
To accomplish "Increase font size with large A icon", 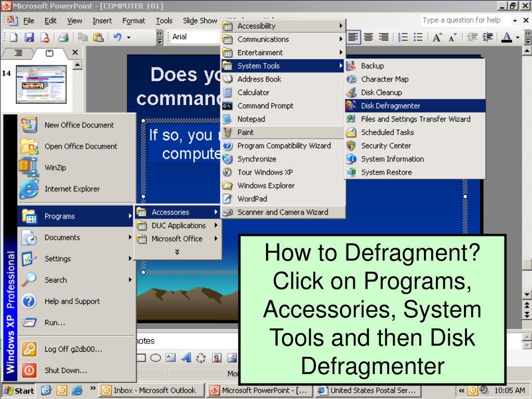I will (437, 37).
